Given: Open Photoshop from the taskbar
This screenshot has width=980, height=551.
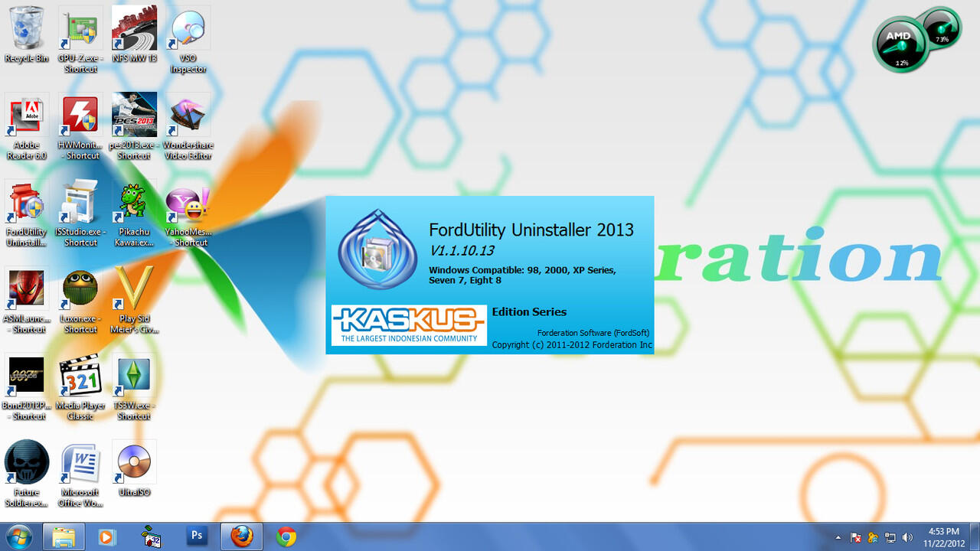Looking at the screenshot, I should pos(197,536).
